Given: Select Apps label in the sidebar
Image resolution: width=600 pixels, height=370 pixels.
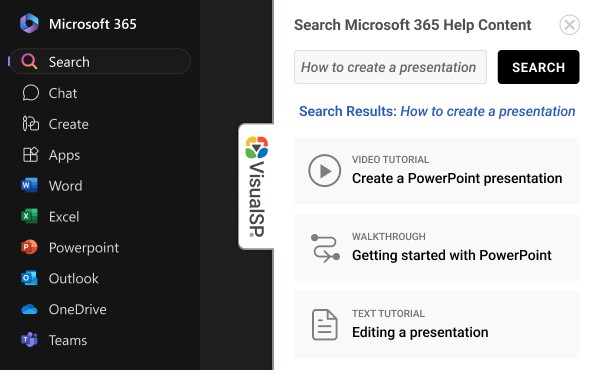Looking at the screenshot, I should pos(64,155).
